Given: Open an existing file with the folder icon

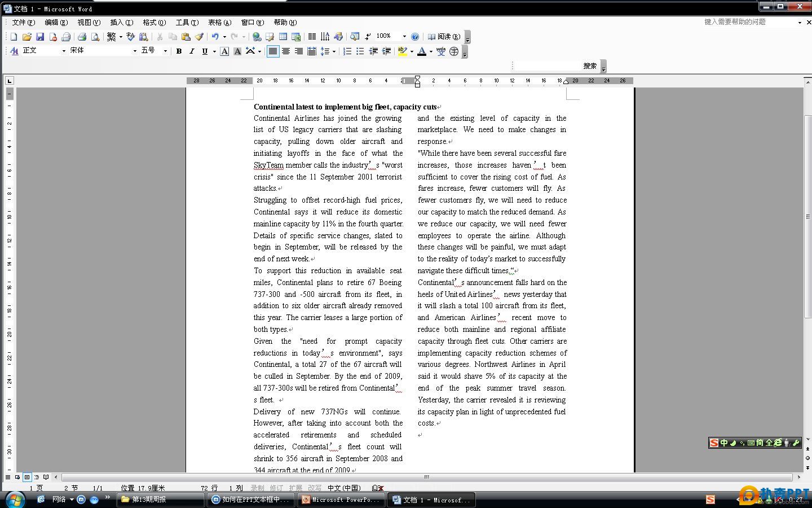Looking at the screenshot, I should coord(27,37).
